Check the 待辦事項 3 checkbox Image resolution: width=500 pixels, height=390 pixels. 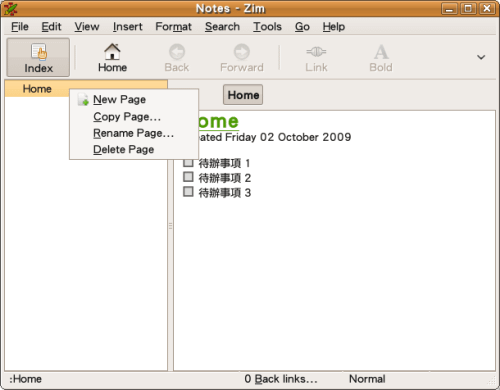(188, 192)
